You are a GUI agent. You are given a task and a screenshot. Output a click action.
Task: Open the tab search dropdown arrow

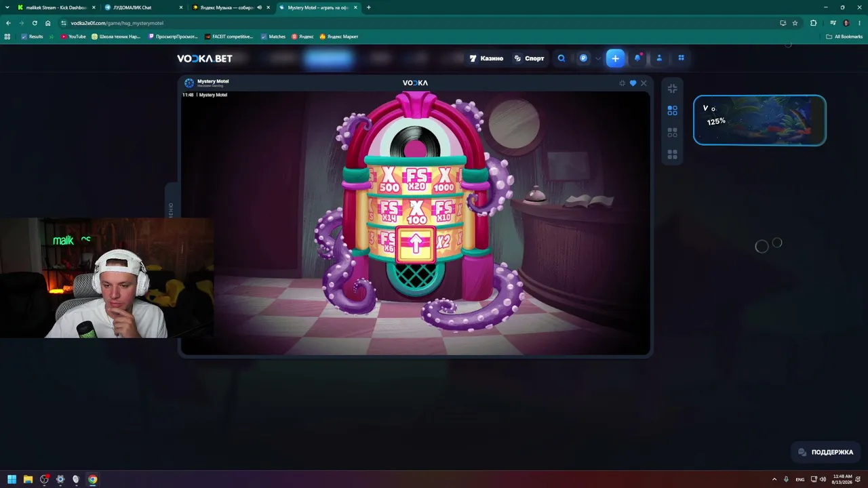7,7
